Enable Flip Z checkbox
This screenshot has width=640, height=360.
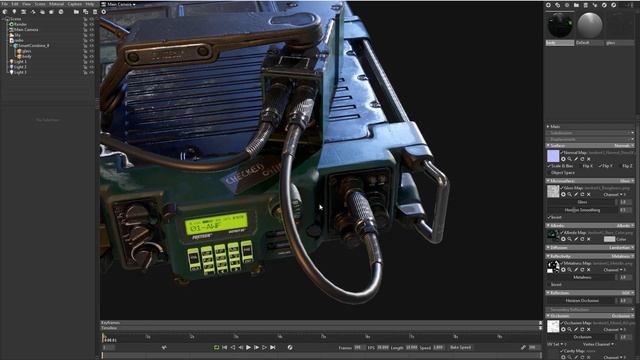tap(620, 166)
